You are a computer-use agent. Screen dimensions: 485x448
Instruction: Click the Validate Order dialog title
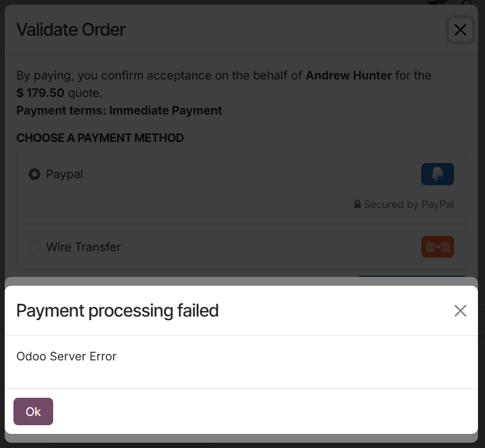pyautogui.click(x=71, y=30)
